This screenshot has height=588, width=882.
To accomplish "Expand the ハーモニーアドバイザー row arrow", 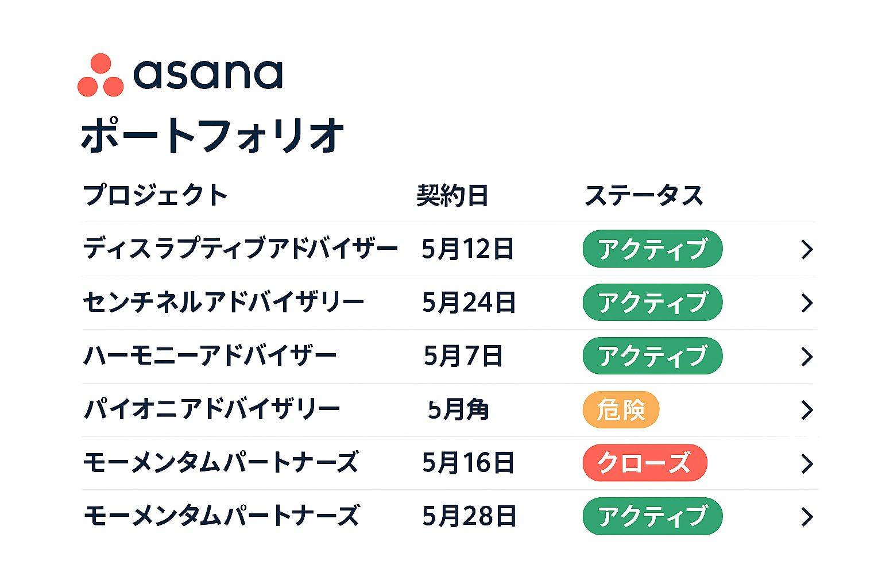I will (x=807, y=357).
